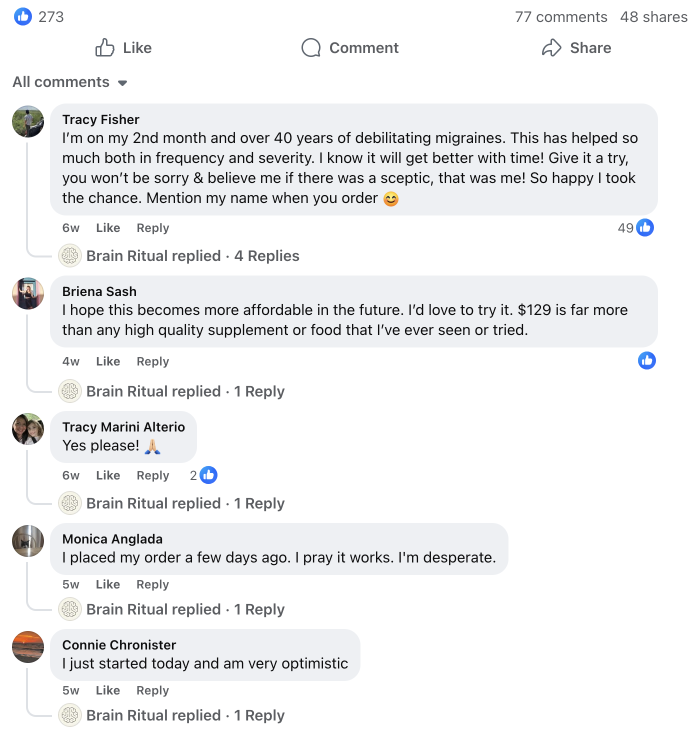The image size is (700, 729).
Task: Click Connie Chronister's profile picture
Action: pos(27,647)
